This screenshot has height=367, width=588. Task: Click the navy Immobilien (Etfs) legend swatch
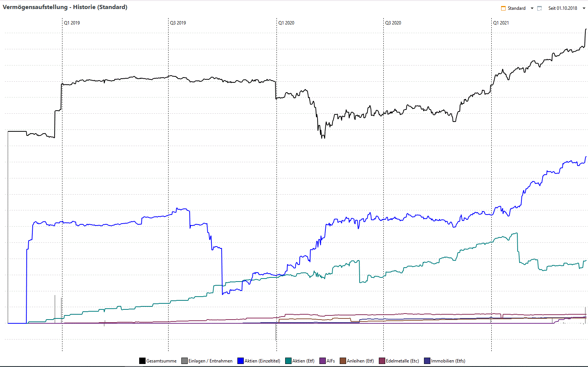point(427,361)
